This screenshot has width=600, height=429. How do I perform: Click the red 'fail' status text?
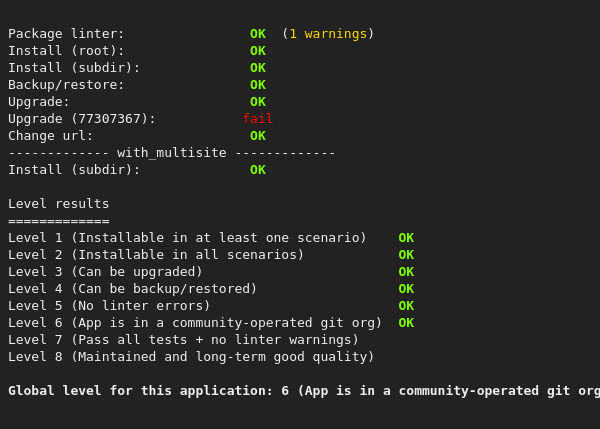pyautogui.click(x=257, y=119)
